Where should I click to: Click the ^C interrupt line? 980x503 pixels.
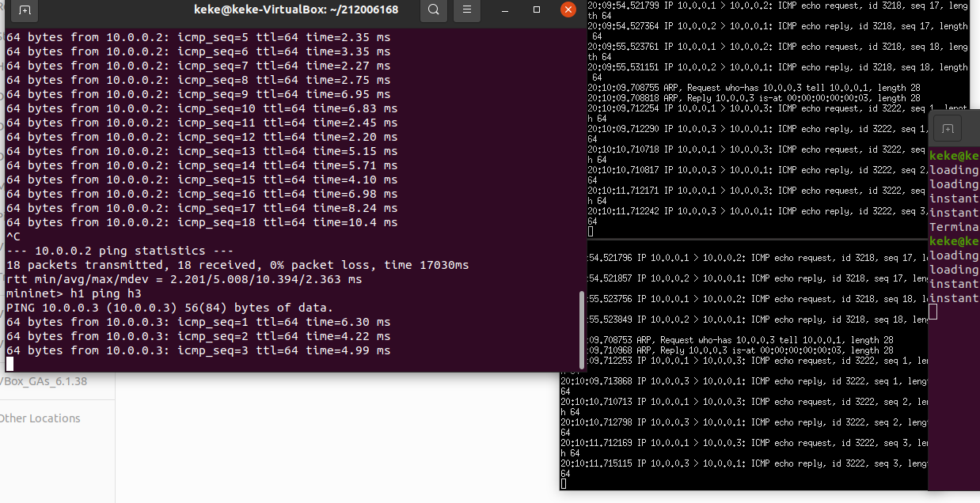[13, 236]
